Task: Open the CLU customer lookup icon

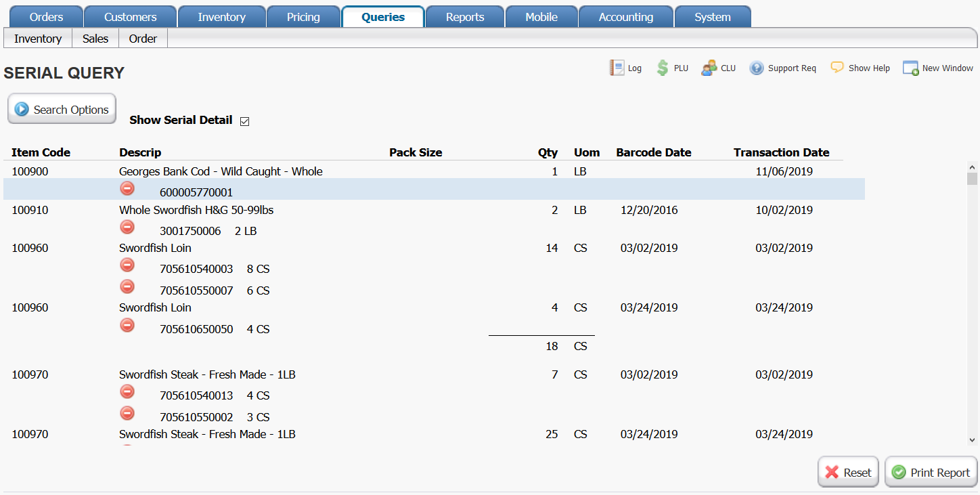Action: click(709, 68)
